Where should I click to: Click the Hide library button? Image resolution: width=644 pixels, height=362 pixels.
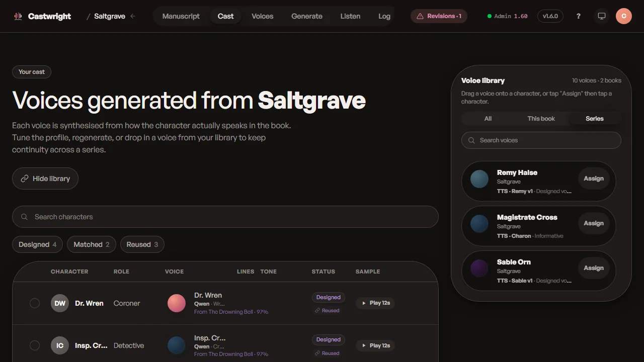[x=45, y=178]
